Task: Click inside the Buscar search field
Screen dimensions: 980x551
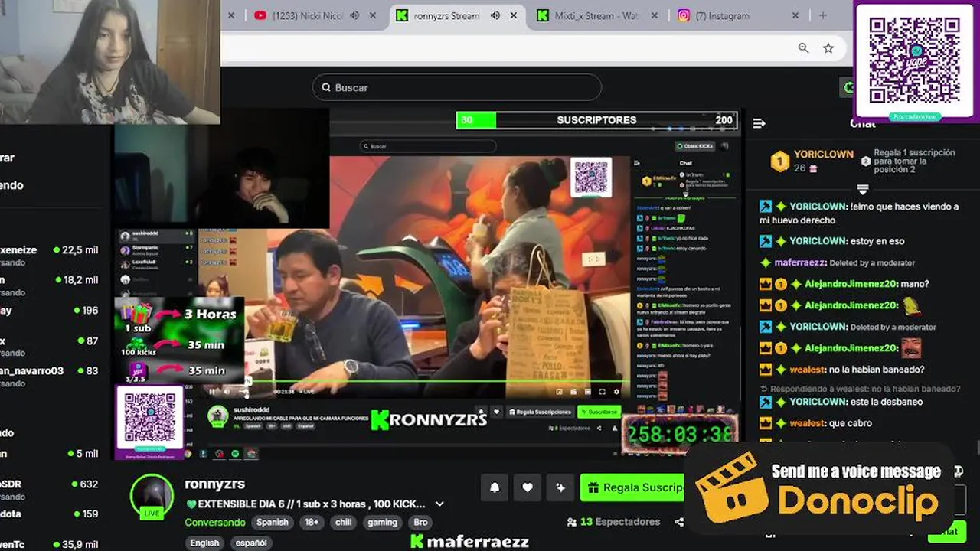Action: [457, 87]
